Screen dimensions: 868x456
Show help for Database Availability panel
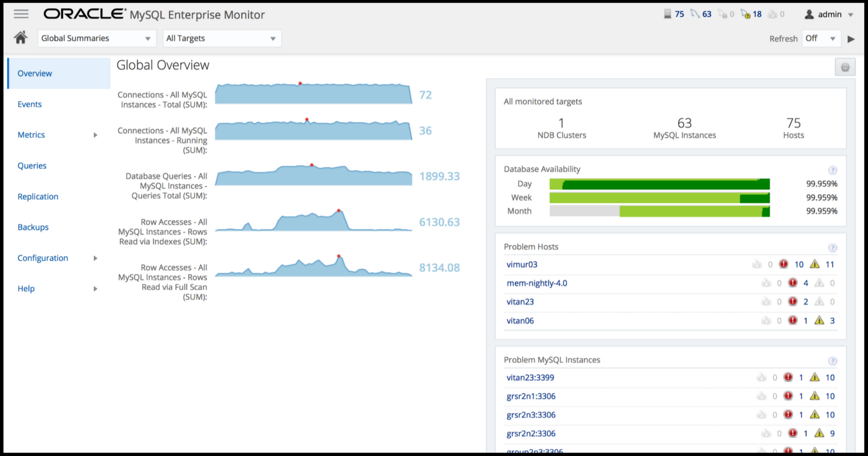[833, 170]
